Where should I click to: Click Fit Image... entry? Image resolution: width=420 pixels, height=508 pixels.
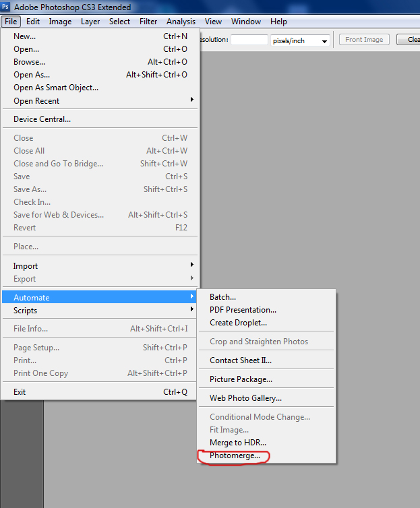click(266, 430)
